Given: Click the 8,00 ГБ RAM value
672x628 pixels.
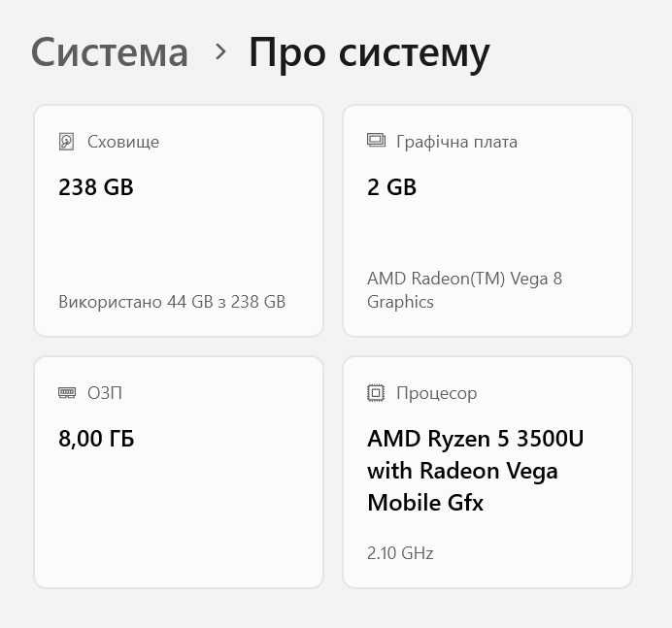Looking at the screenshot, I should tap(96, 439).
